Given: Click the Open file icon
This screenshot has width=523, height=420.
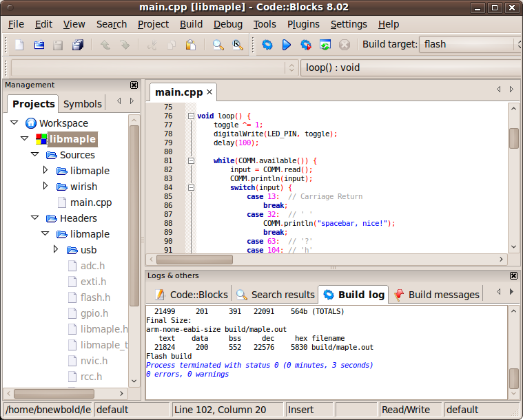Looking at the screenshot, I should 39,45.
